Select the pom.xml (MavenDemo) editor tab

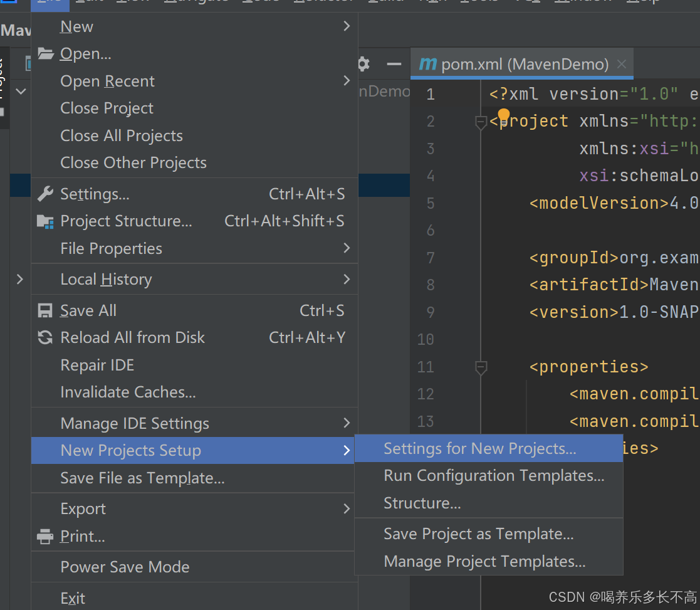tap(521, 65)
